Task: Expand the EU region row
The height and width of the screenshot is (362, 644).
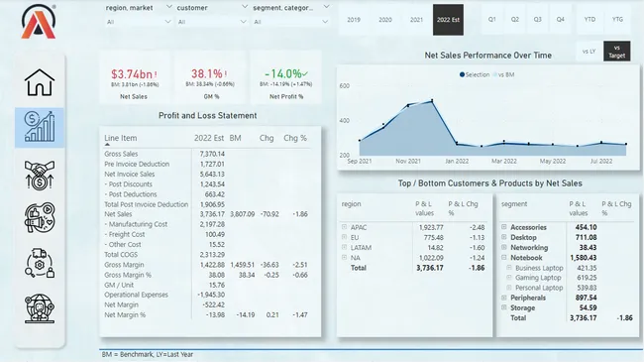Action: (x=344, y=237)
